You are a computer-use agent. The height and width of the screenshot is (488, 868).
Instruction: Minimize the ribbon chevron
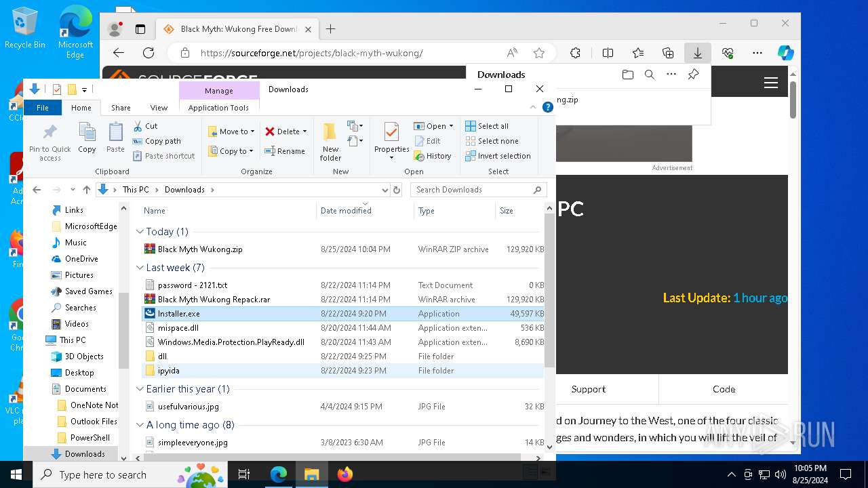[533, 107]
